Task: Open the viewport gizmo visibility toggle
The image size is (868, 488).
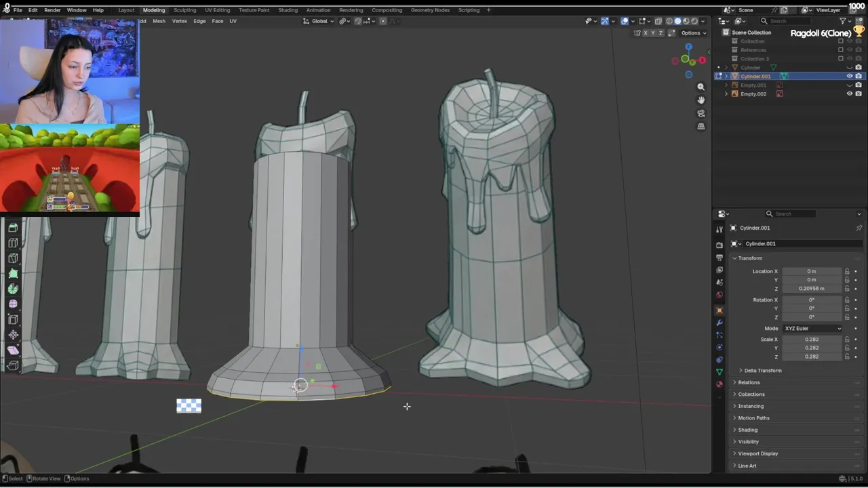Action: 605,21
